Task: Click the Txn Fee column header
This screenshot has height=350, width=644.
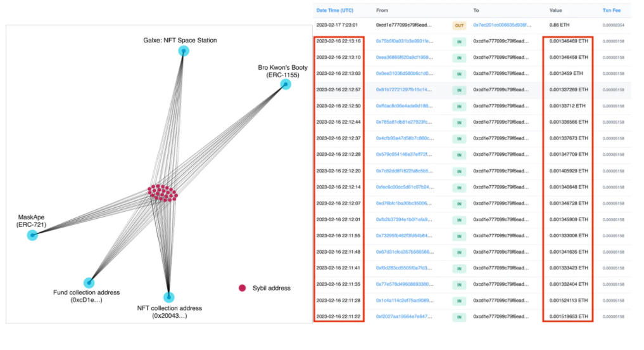Action: [612, 11]
